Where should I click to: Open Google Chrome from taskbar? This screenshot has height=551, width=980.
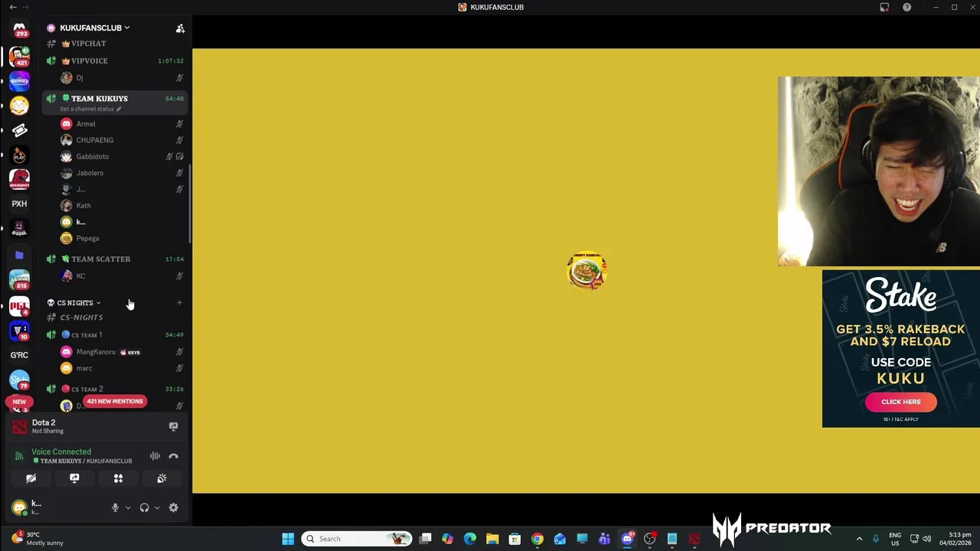pyautogui.click(x=537, y=539)
